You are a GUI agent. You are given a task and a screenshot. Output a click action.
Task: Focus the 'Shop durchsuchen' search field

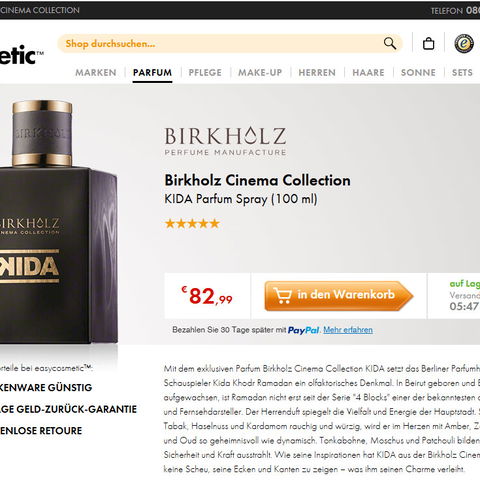pyautogui.click(x=220, y=44)
